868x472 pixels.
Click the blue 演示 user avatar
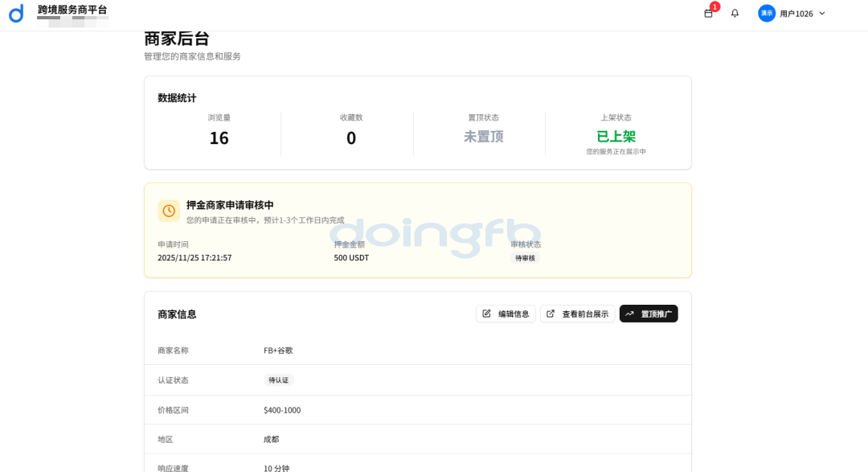(x=767, y=13)
